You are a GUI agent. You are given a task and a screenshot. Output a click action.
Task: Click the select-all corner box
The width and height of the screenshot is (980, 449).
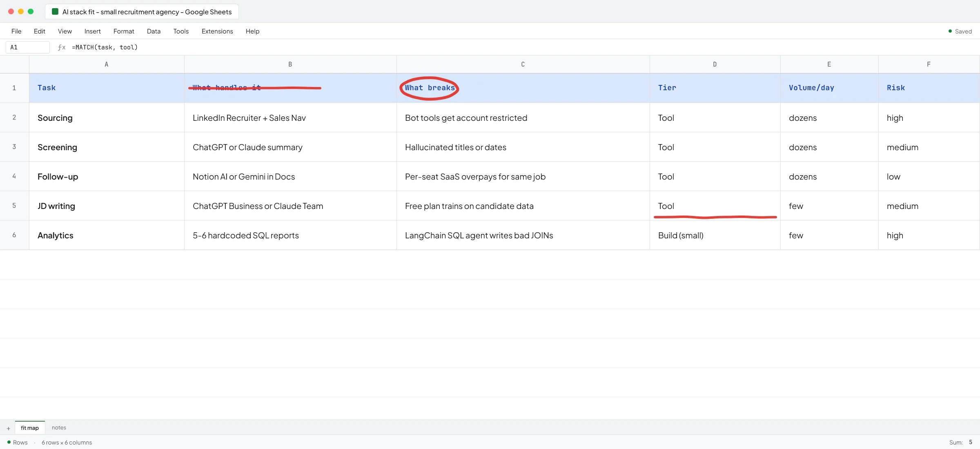tap(14, 64)
